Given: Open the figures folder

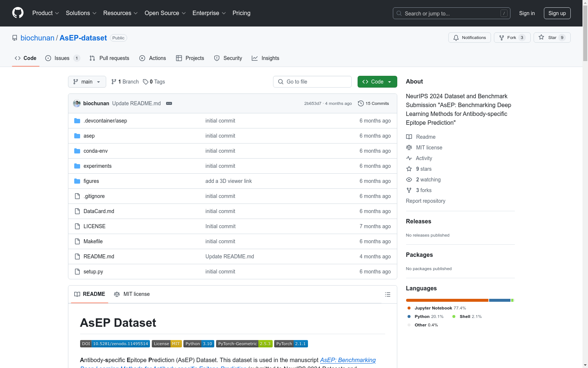Looking at the screenshot, I should click(x=91, y=181).
